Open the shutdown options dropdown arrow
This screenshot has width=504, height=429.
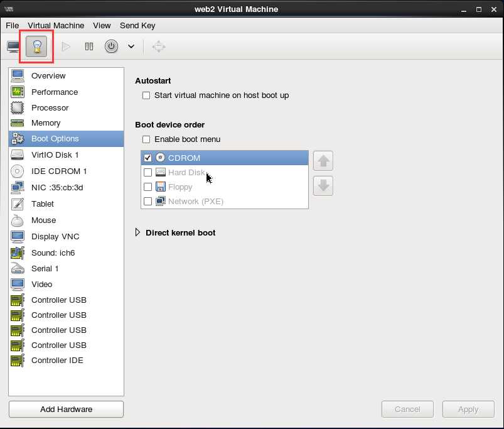point(131,46)
